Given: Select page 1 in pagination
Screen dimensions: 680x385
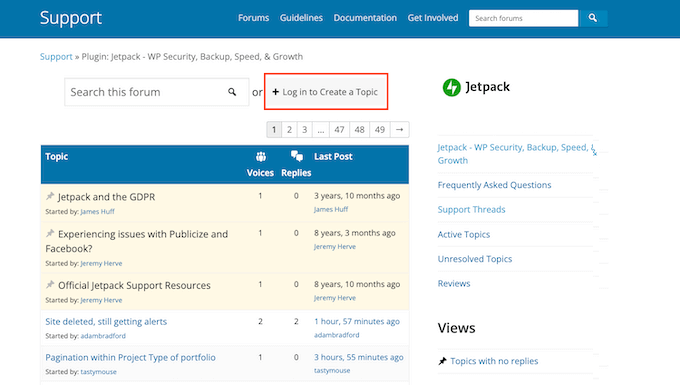Looking at the screenshot, I should 274,129.
